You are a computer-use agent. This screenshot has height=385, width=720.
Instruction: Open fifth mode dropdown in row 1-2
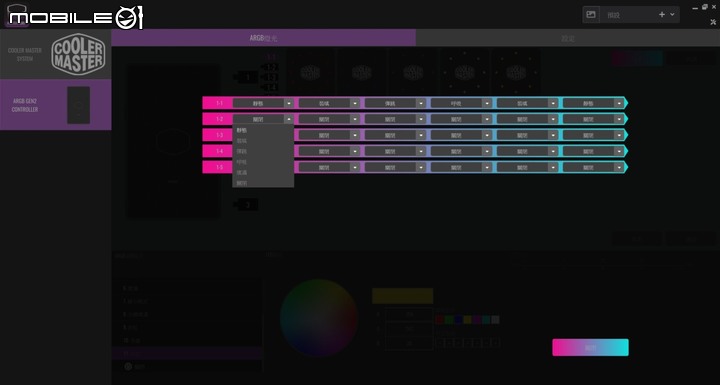pos(527,119)
